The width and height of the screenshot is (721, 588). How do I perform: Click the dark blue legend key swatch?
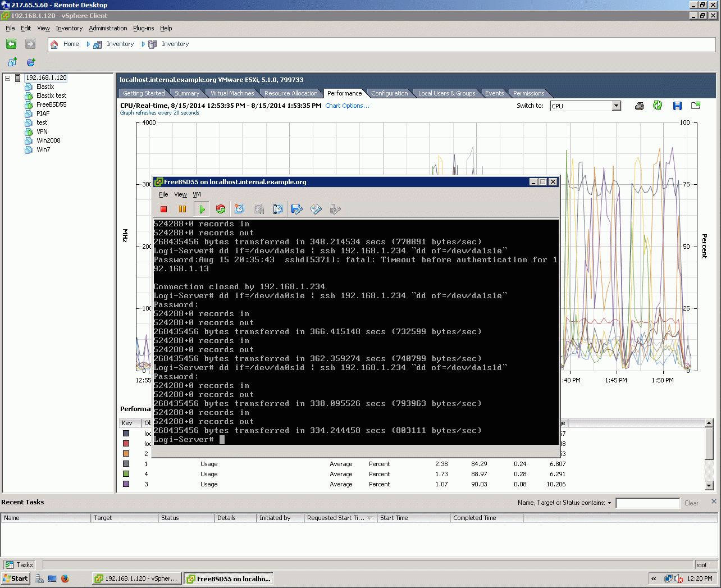tap(126, 434)
